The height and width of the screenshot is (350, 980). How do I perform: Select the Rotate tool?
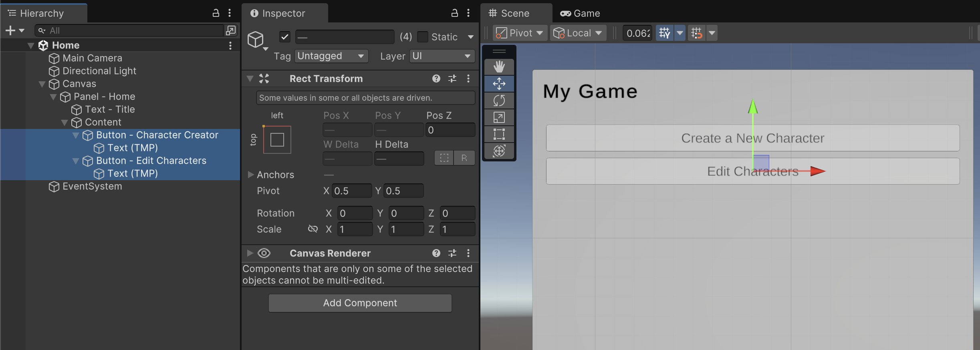[x=499, y=101]
